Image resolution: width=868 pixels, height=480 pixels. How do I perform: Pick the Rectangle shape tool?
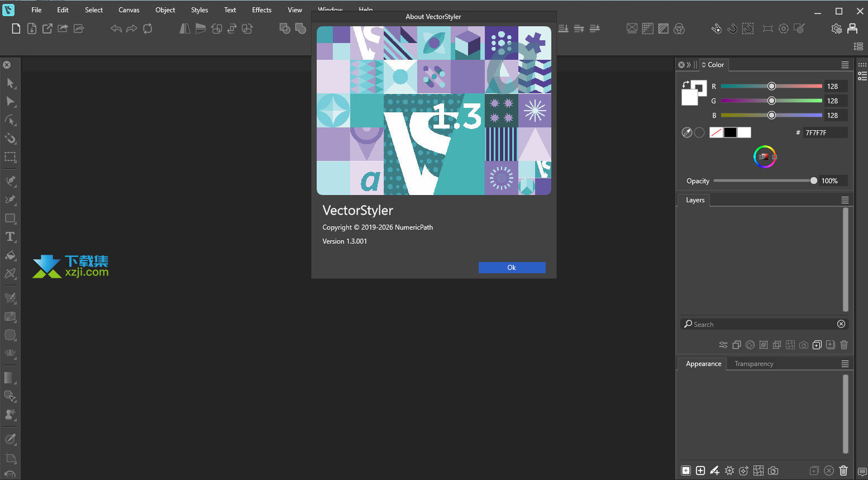(10, 218)
